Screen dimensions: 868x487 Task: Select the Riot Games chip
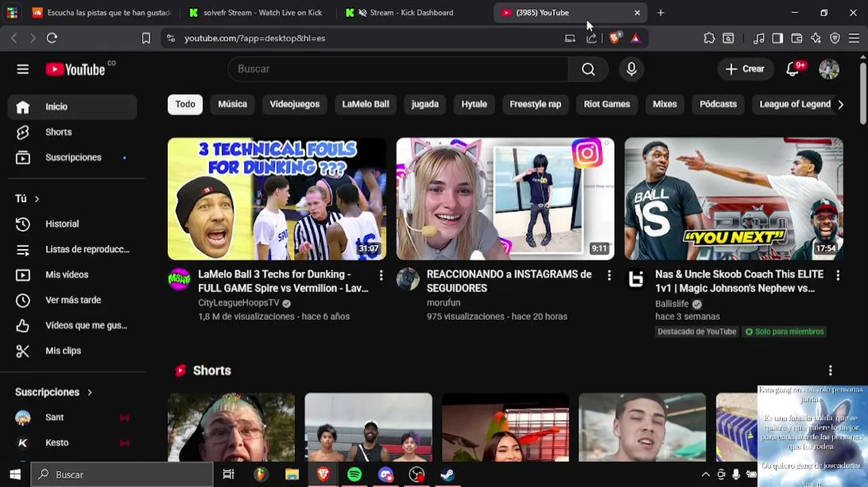tap(607, 104)
